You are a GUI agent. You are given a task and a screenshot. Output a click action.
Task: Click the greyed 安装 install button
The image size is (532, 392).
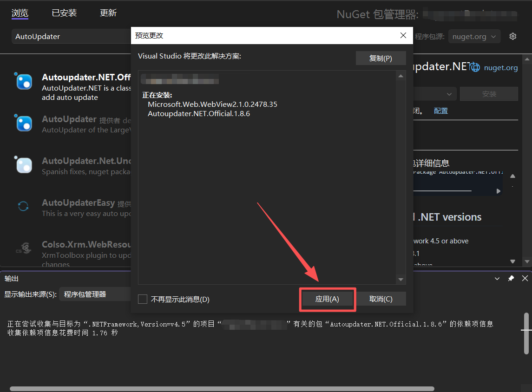click(x=489, y=94)
